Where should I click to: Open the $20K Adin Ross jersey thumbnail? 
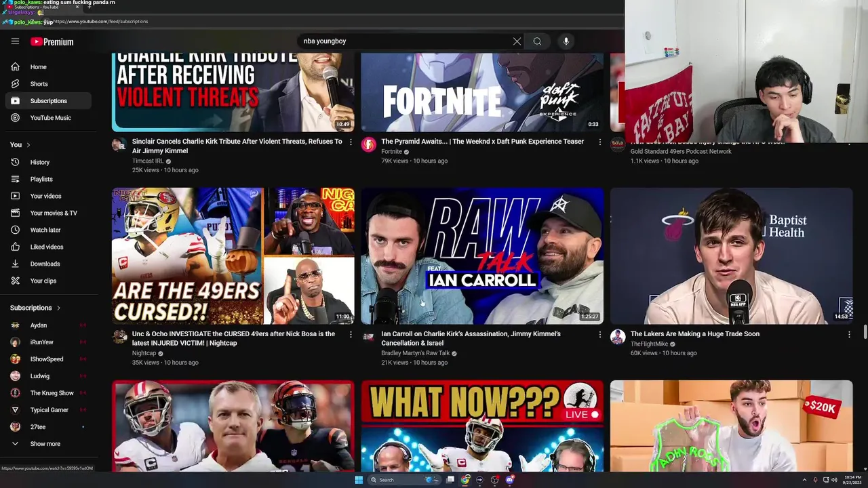731,426
